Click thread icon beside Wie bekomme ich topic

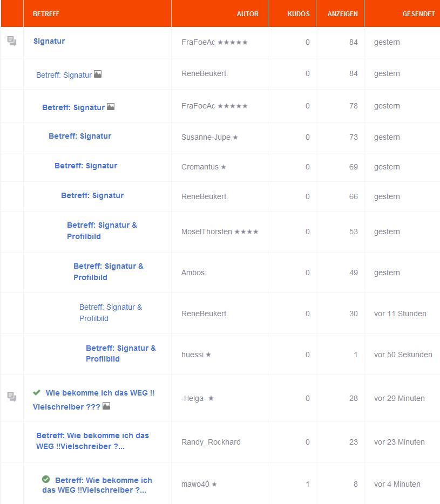[x=12, y=397]
